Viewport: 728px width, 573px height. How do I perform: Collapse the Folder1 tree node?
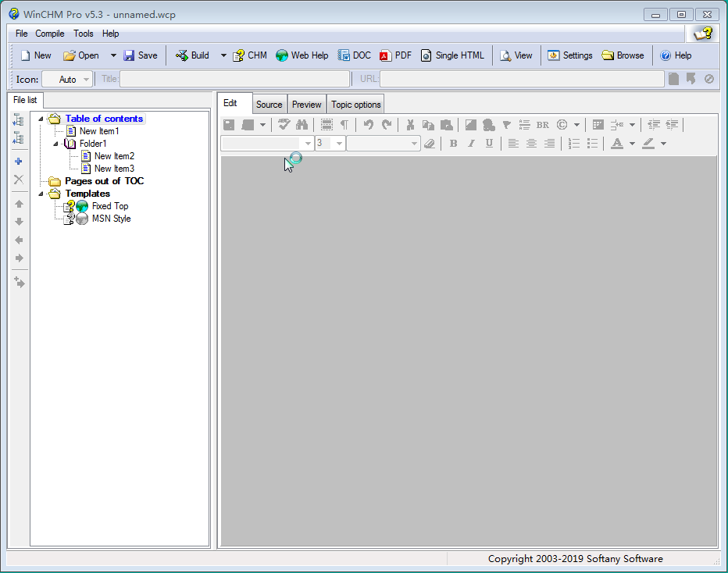click(x=56, y=144)
